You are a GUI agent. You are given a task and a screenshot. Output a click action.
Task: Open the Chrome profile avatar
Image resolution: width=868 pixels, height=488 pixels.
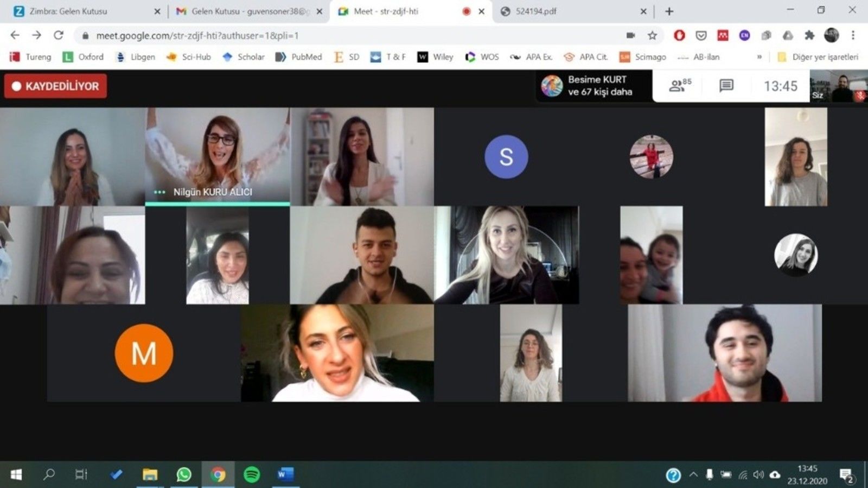click(831, 35)
